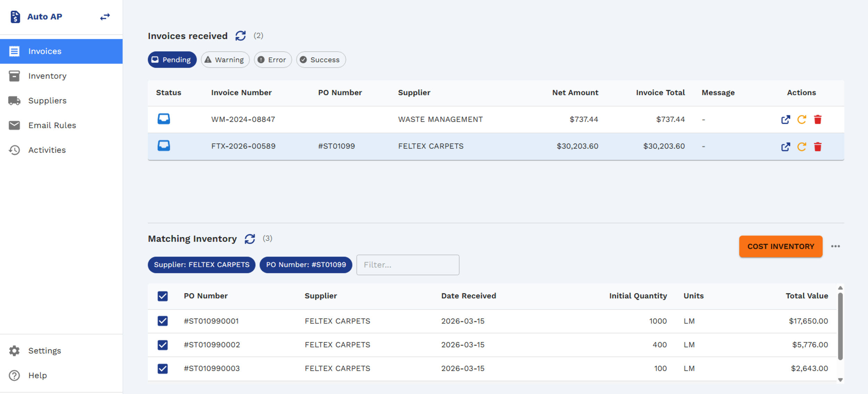Viewport: 868px width, 394px height.
Task: Uncheck inventory row #ST010990003
Action: (162, 369)
